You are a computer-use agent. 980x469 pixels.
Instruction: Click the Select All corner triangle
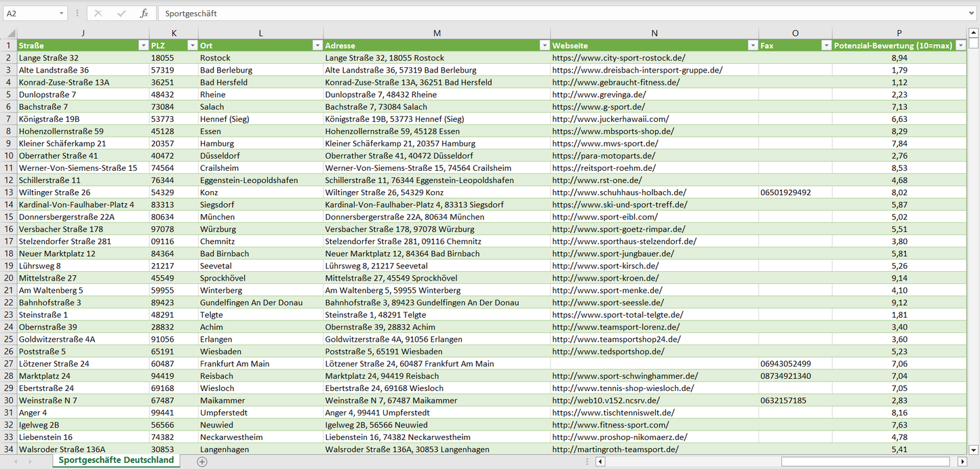point(9,34)
